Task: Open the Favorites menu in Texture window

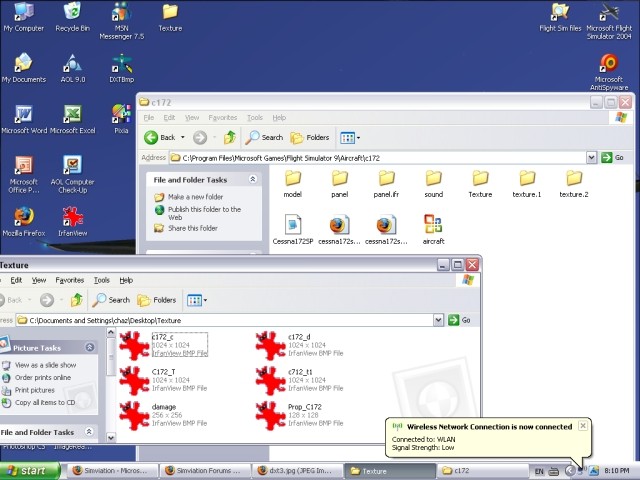Action: point(70,280)
